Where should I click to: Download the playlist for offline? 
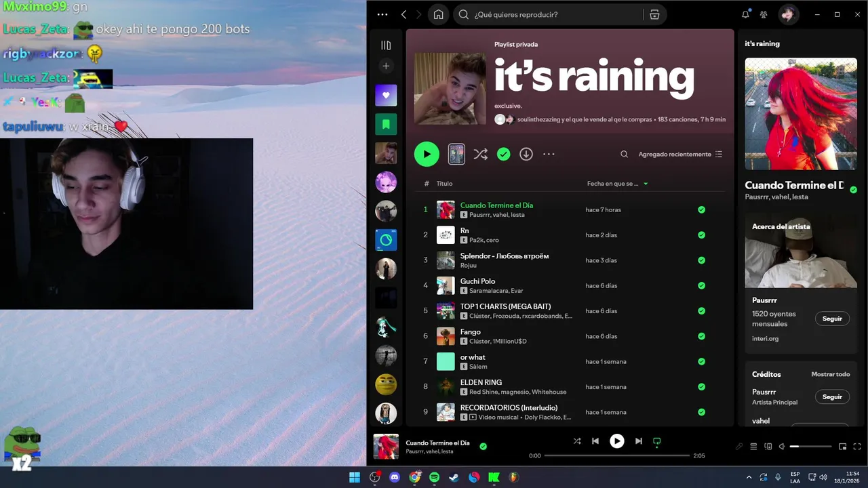tap(526, 154)
